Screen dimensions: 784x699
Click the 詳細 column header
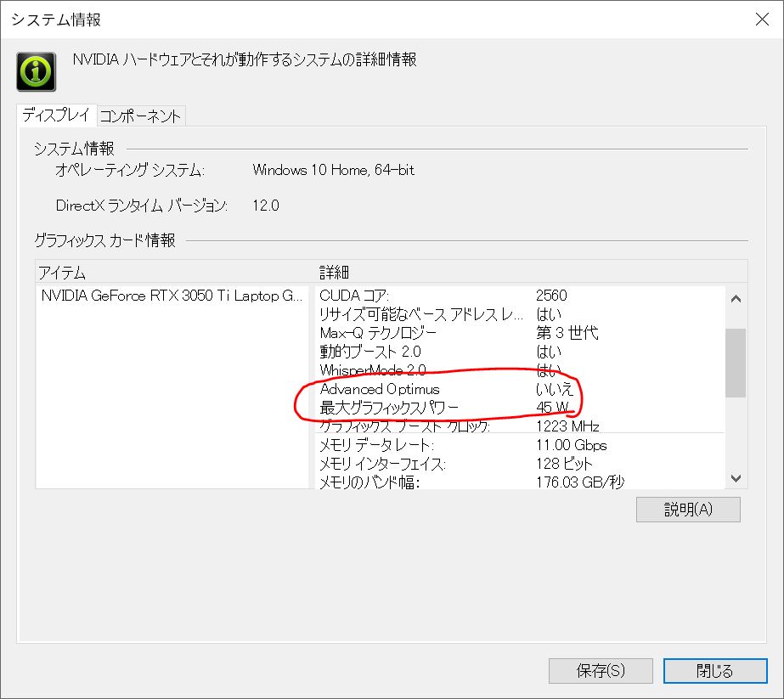click(531, 273)
